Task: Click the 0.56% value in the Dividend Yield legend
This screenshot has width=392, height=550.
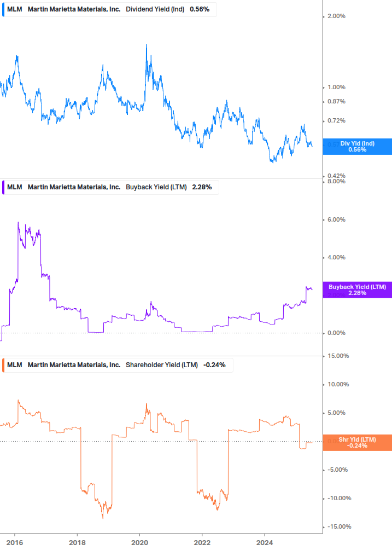Action: tap(200, 9)
